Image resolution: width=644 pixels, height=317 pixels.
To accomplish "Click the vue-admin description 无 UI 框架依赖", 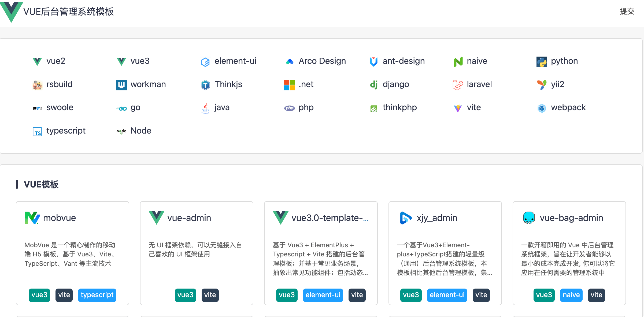I will point(195,250).
